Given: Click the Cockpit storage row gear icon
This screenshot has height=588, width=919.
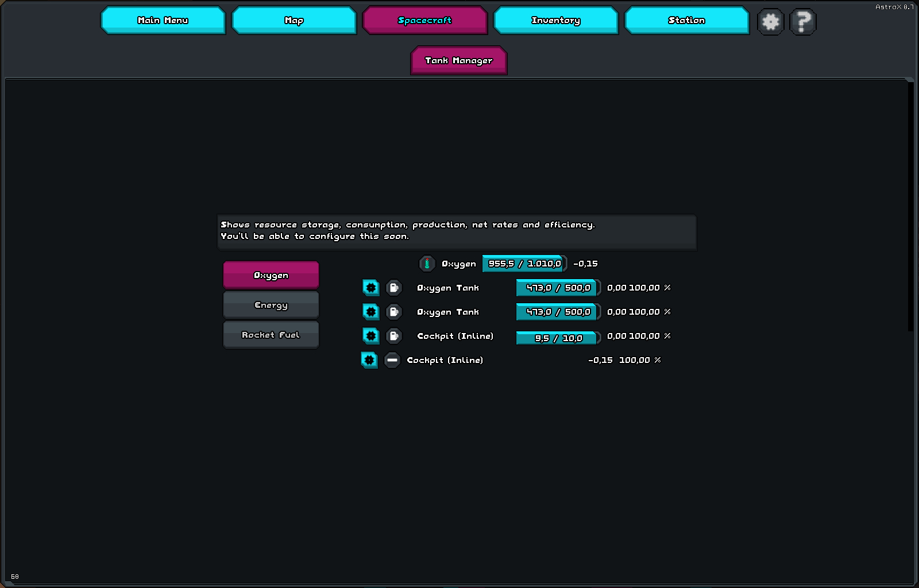Looking at the screenshot, I should pyautogui.click(x=371, y=336).
